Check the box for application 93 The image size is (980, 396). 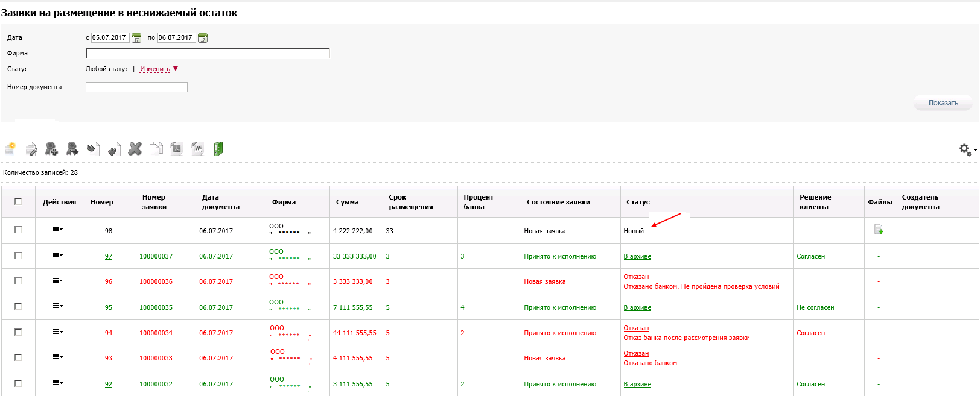18,357
